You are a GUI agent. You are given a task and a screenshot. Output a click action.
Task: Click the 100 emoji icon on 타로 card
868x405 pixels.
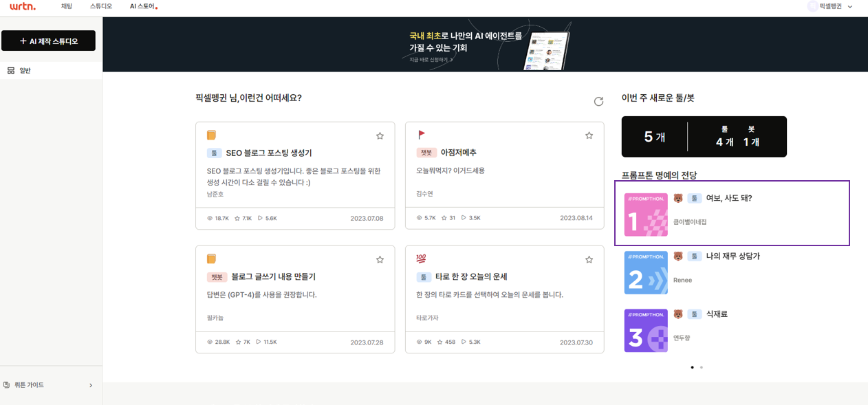click(421, 259)
